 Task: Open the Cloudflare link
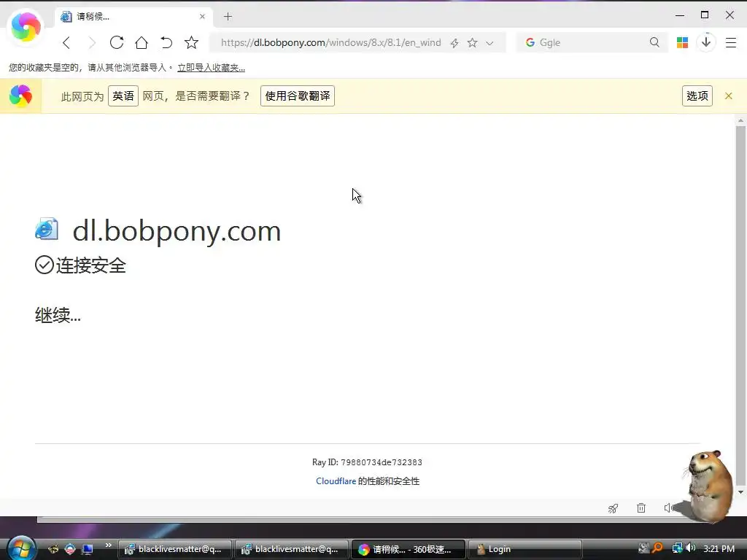336,481
